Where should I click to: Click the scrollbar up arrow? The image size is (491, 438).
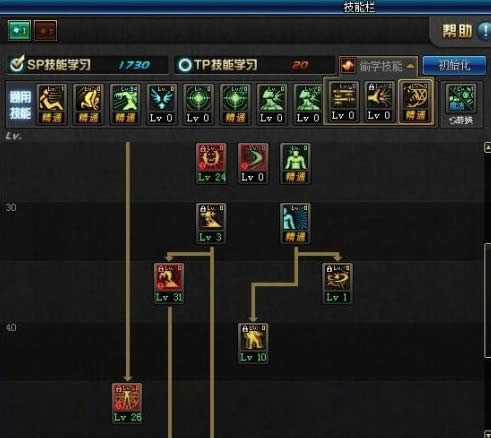pyautogui.click(x=487, y=147)
